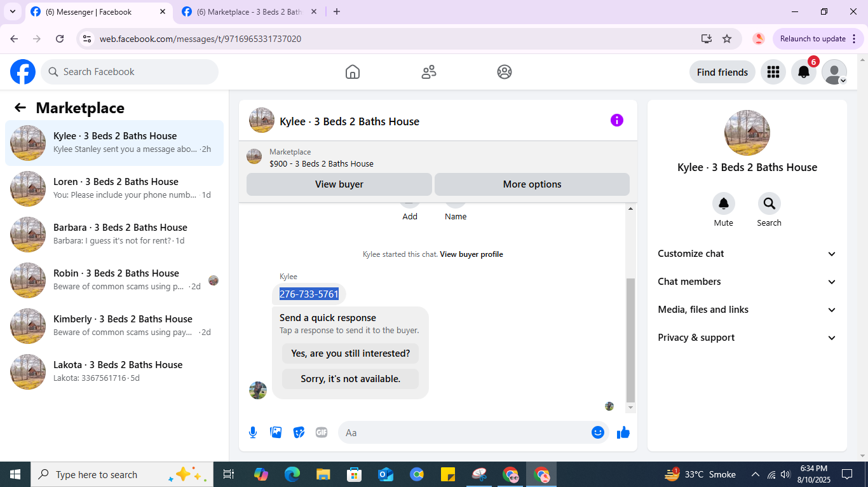Open notifications bell with 6 badge

[x=804, y=72]
